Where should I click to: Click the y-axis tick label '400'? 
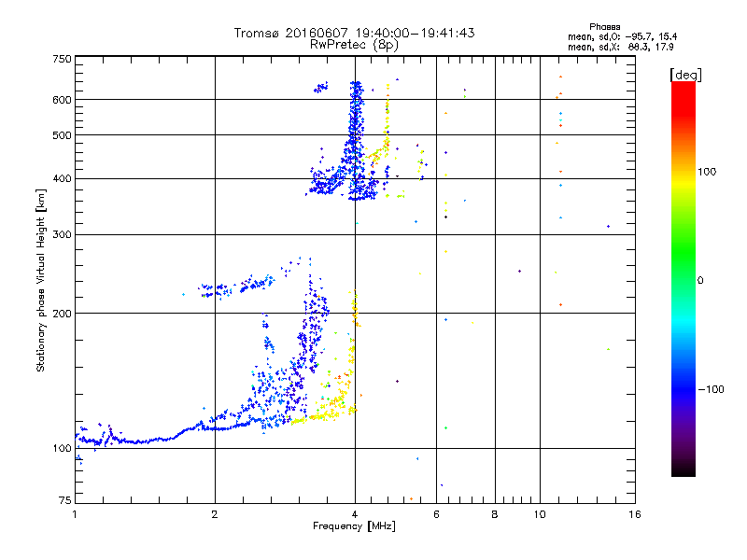(62, 179)
